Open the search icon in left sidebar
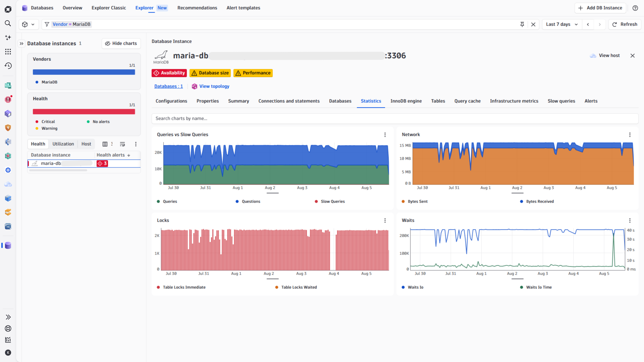The height and width of the screenshot is (362, 644). point(8,23)
